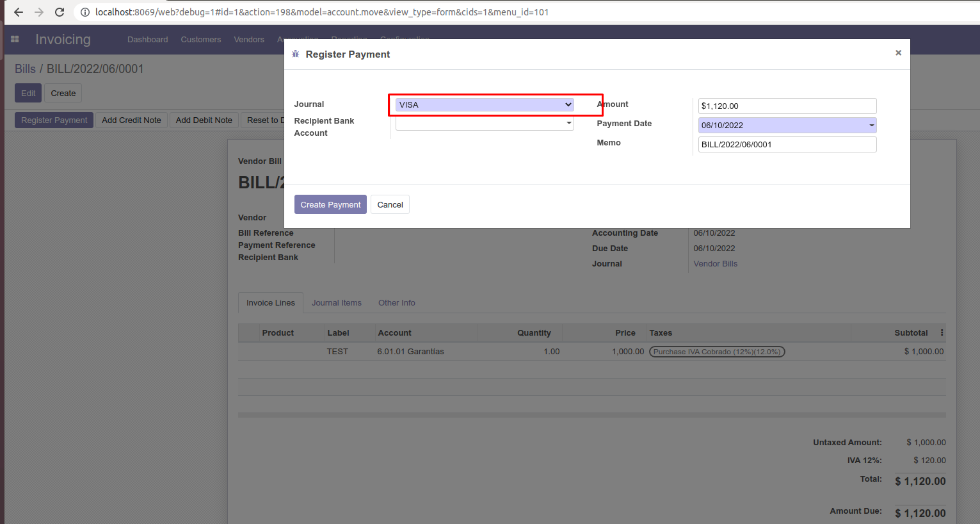Open column options via the Subtotal kebab icon

[x=942, y=332]
